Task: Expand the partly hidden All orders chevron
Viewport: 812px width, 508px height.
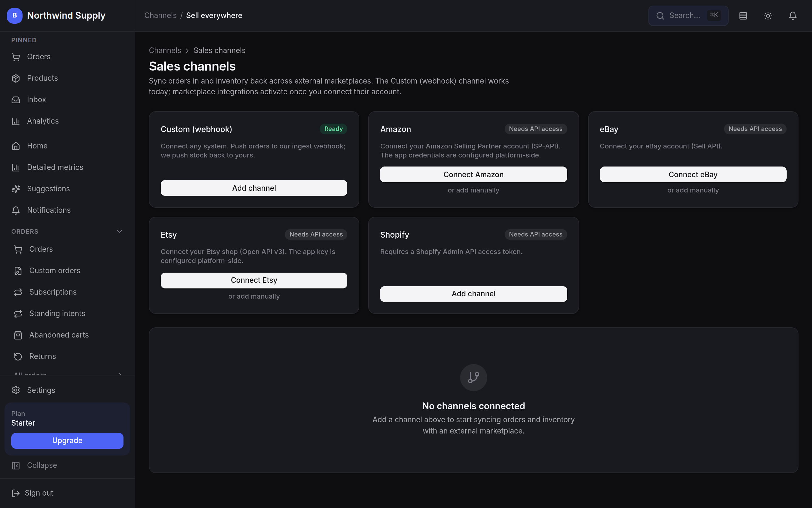Action: 120,374
